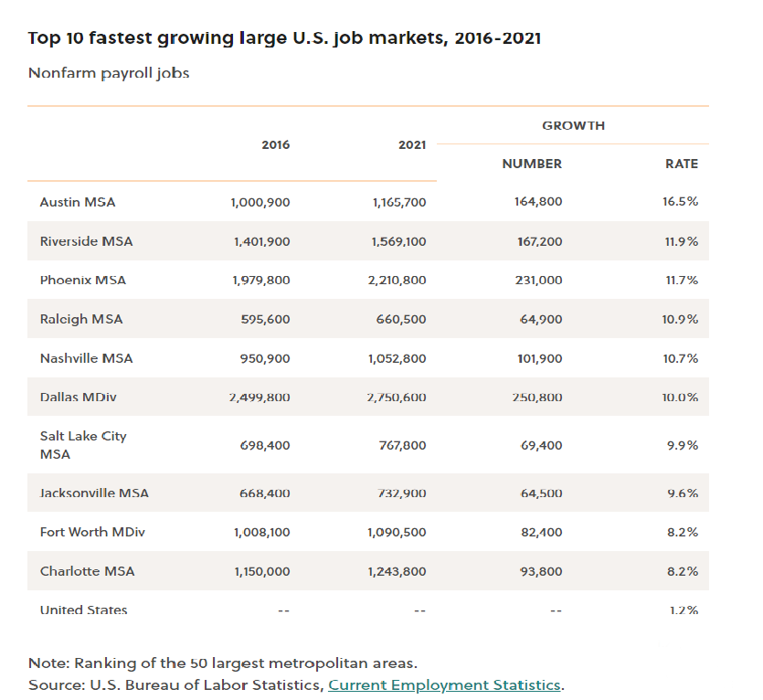
Task: Click the United States 1.2% growth rate
Action: pos(684,610)
